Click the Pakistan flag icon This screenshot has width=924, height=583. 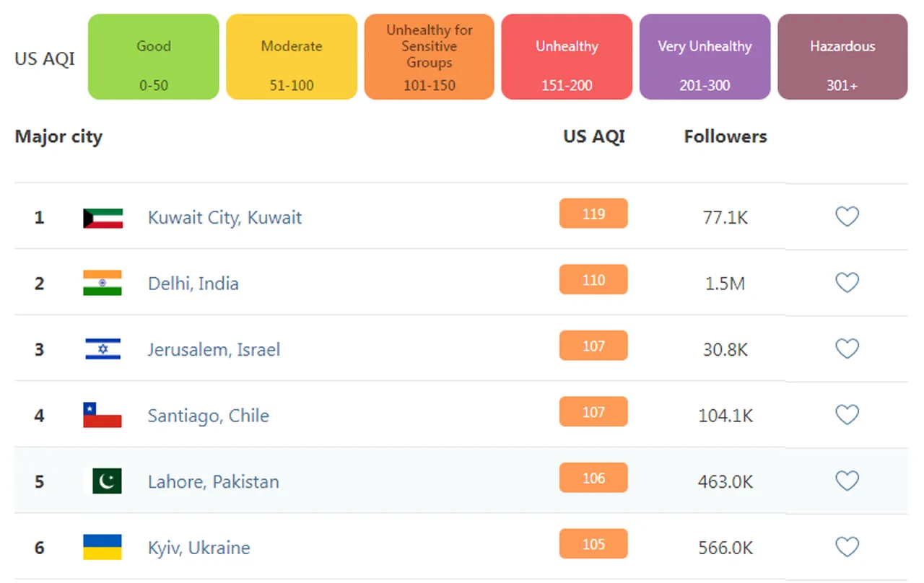[103, 481]
